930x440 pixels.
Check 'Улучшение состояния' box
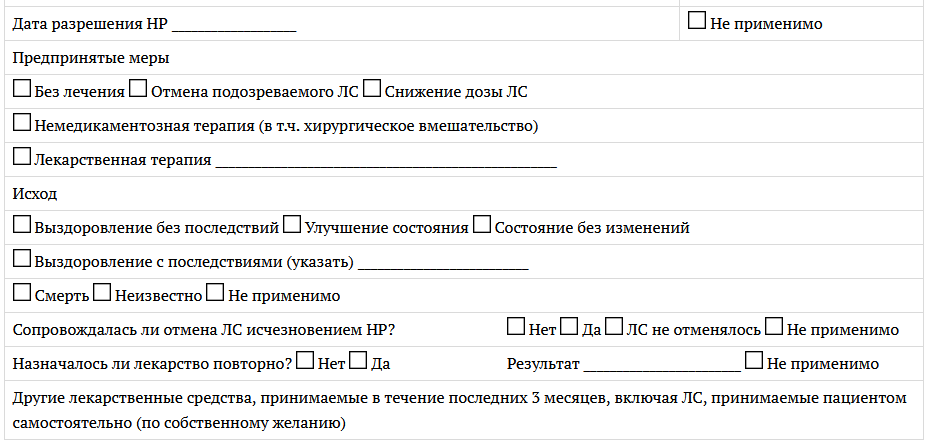292,225
